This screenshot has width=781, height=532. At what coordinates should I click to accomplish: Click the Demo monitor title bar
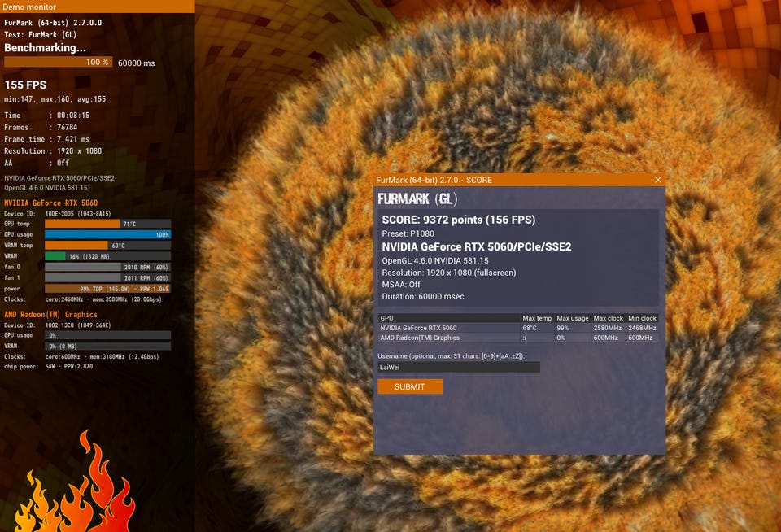(97, 7)
